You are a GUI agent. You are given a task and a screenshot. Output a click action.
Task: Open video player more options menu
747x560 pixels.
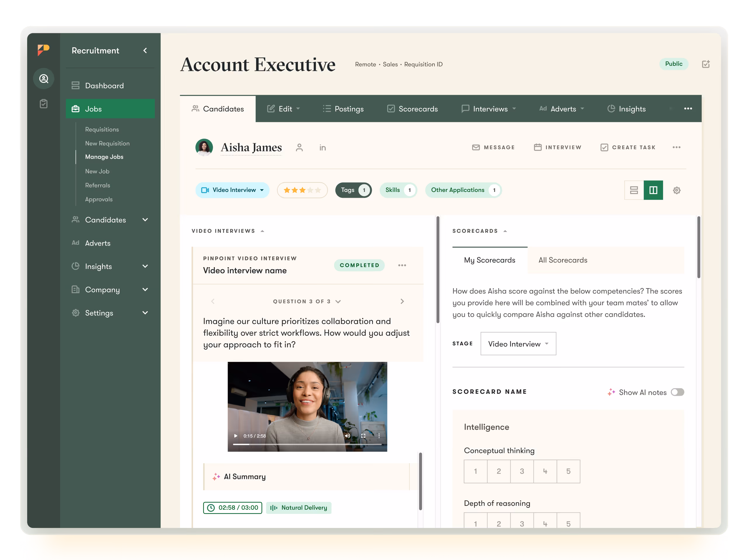coord(379,436)
